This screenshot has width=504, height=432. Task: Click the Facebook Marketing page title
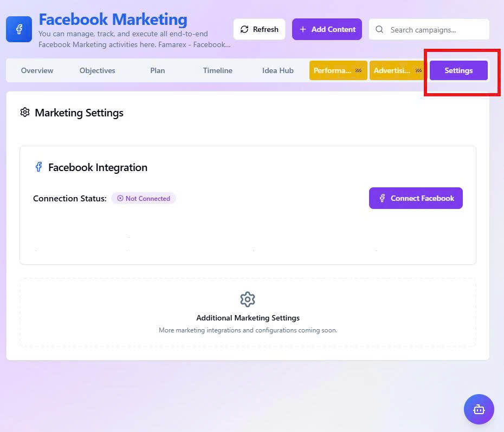pos(113,19)
